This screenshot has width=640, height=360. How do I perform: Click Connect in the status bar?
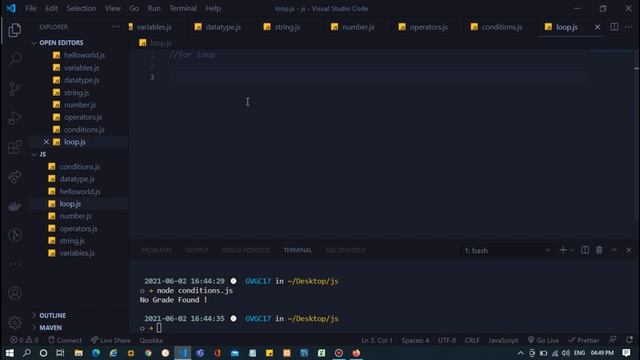click(x=65, y=340)
